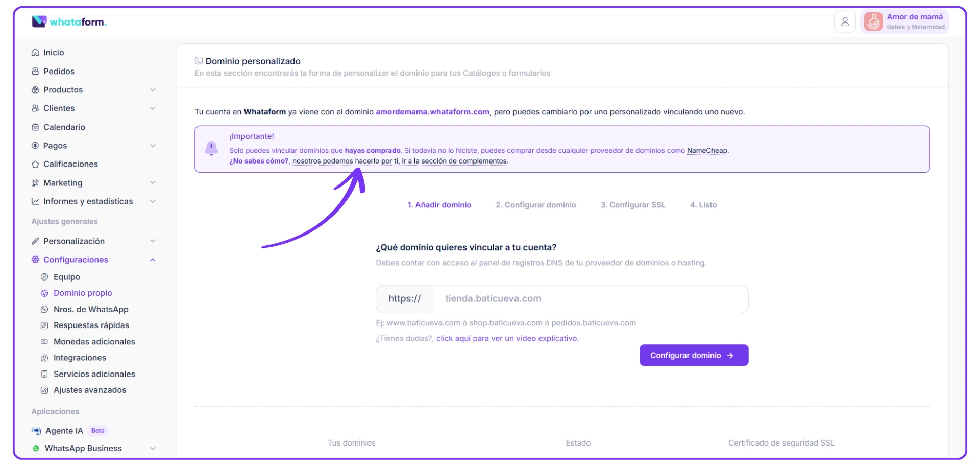Select the Calificaciones star icon
The width and height of the screenshot is (980, 466).
(35, 165)
